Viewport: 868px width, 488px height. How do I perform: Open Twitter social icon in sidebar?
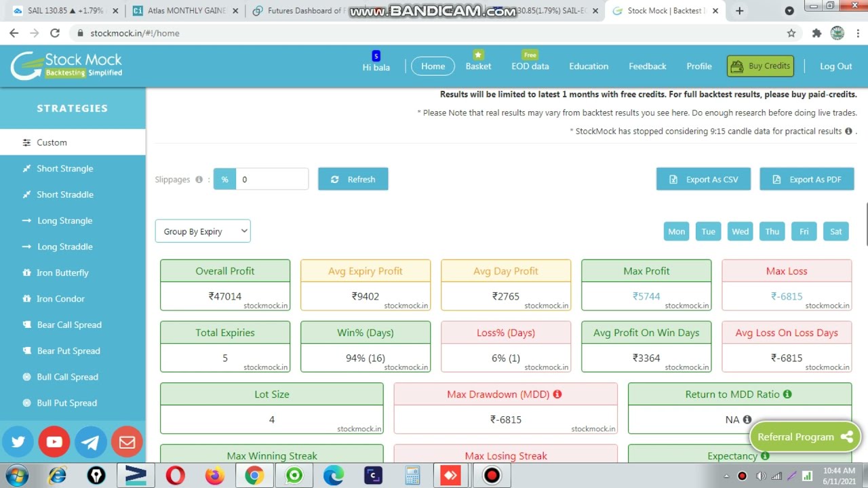(x=18, y=442)
